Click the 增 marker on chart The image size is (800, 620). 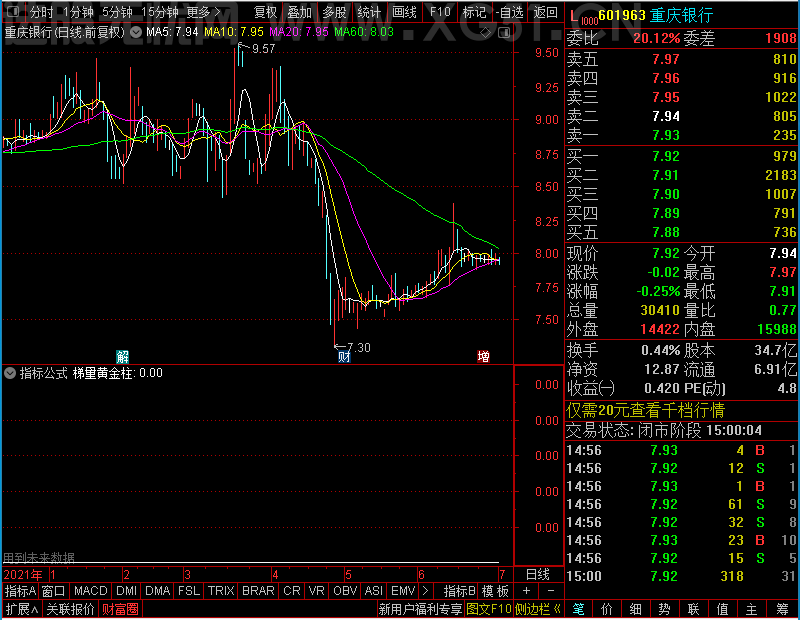pyautogui.click(x=483, y=356)
